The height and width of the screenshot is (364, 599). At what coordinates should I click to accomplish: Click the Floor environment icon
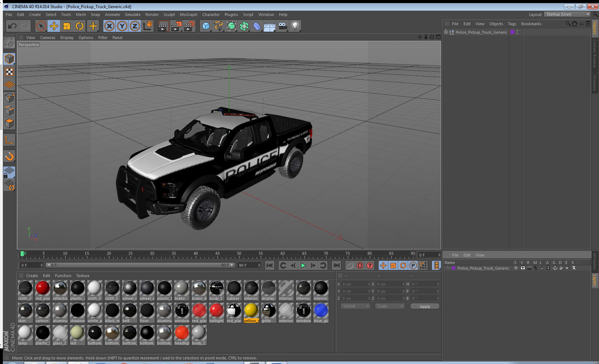(270, 26)
